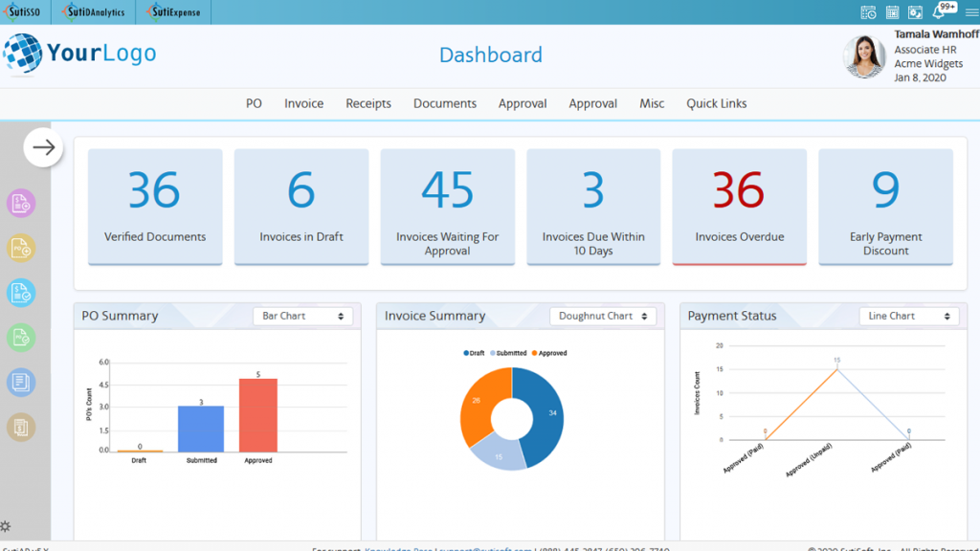Click the green approved PO icon in sidebar
Screen dimensions: 980x551
click(x=20, y=338)
